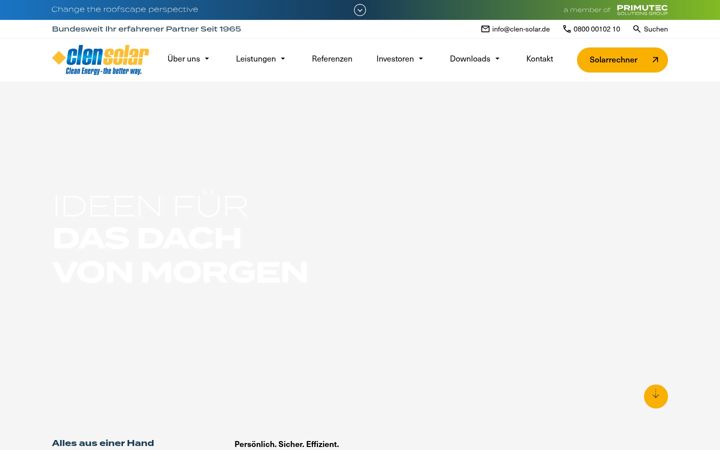Click 'Persönlich. Sicher. Effizient.' text

(x=287, y=444)
